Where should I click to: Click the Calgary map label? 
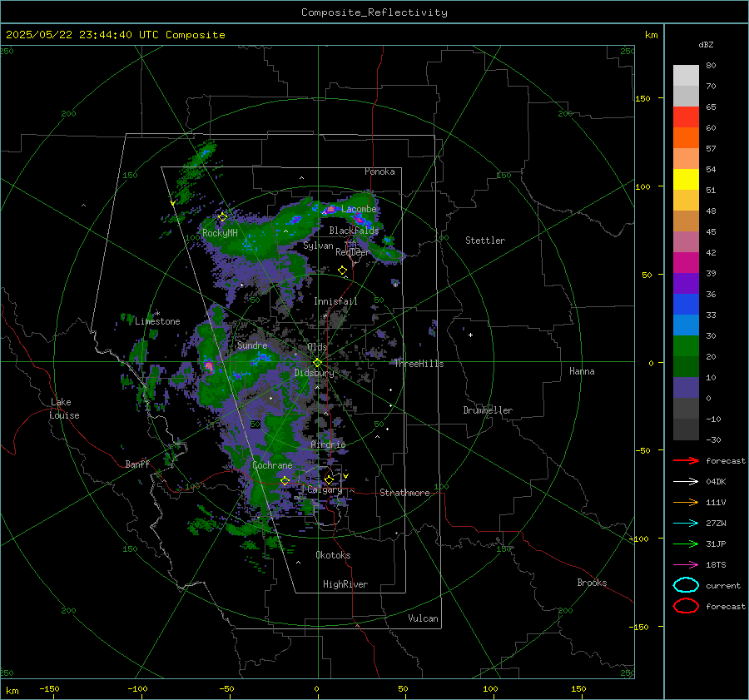(x=325, y=489)
